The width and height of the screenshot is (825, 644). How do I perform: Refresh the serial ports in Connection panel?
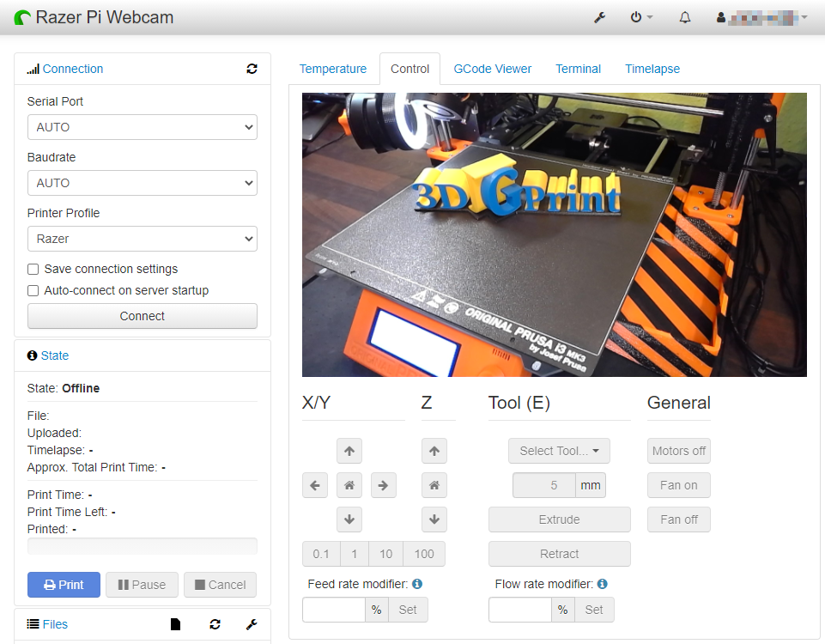click(252, 69)
